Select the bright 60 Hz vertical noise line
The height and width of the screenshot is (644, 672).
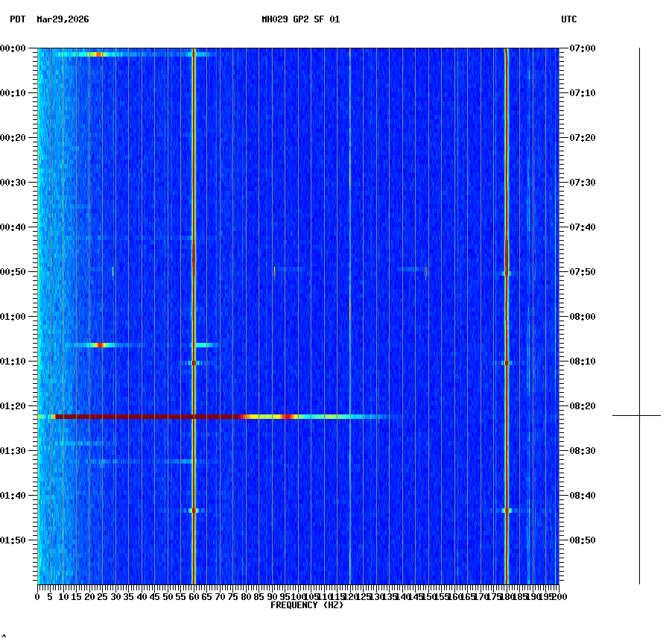point(194,298)
